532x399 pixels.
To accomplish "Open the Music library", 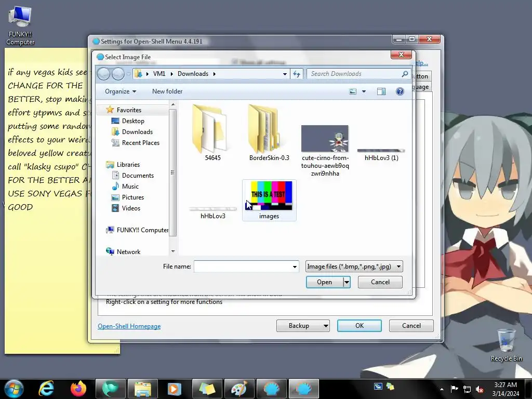I will point(130,187).
